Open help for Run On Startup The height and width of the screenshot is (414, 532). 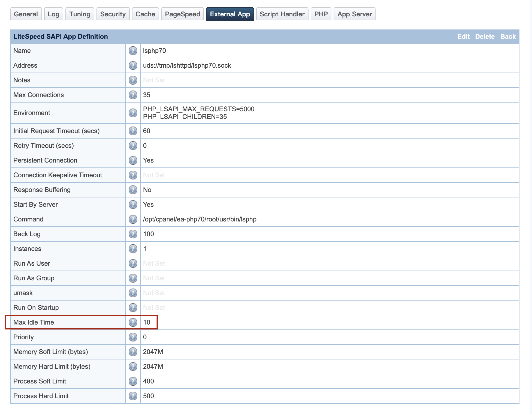coord(133,308)
